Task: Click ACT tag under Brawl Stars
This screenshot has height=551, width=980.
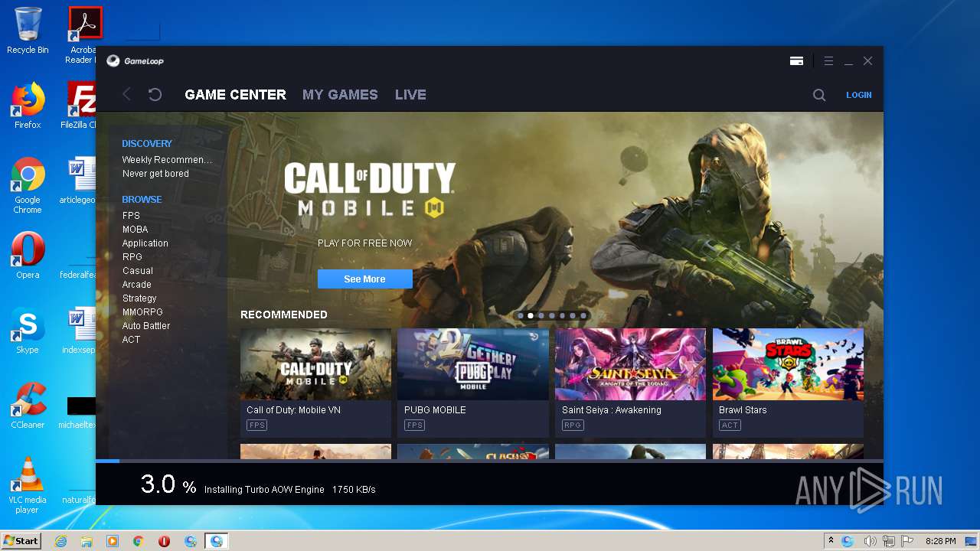Action: 730,425
